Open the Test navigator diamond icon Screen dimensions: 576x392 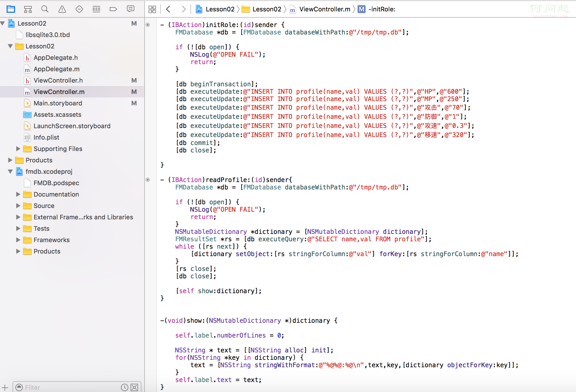click(x=79, y=9)
